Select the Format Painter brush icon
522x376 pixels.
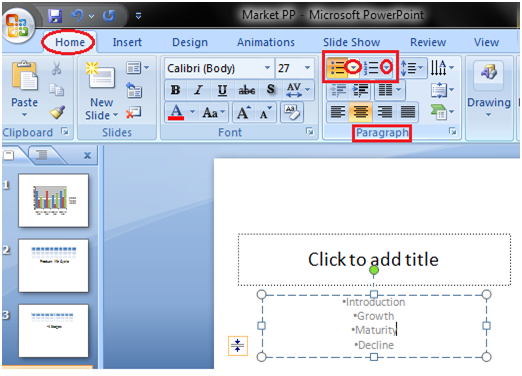[x=57, y=112]
